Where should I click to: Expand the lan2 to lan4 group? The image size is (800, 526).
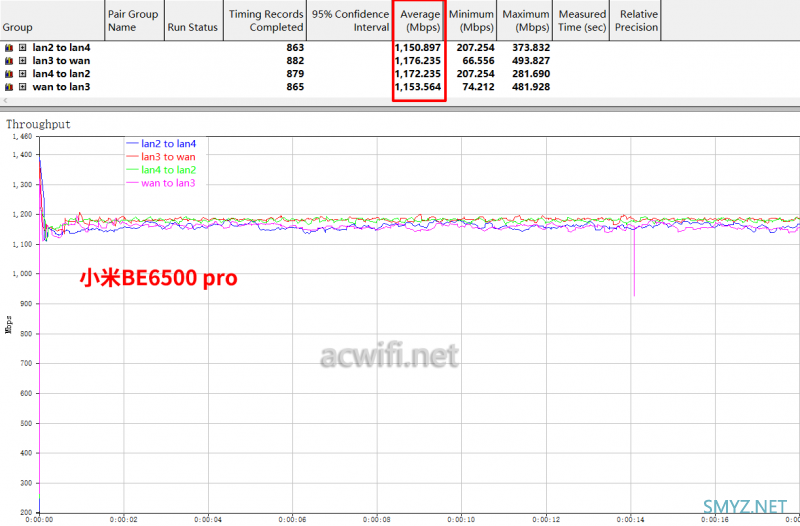[x=22, y=48]
